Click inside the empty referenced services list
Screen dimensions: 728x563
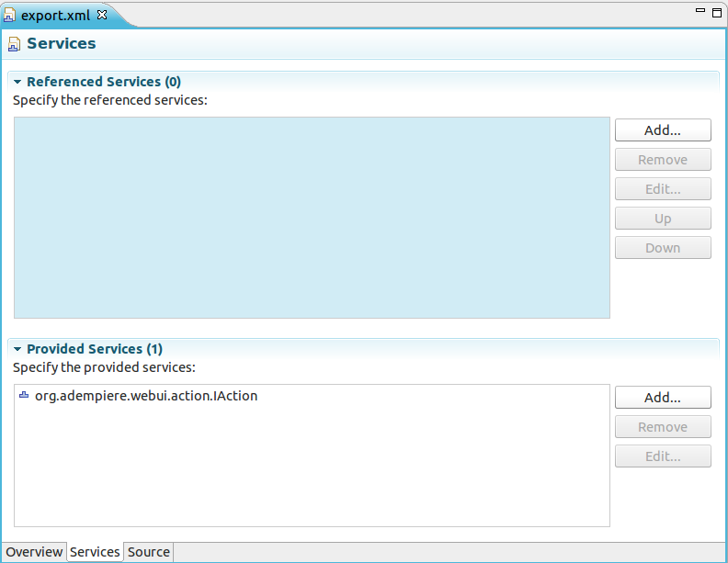tap(312, 218)
